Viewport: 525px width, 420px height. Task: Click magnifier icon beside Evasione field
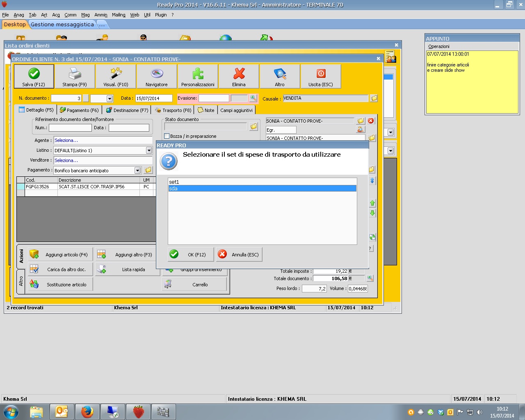point(253,98)
